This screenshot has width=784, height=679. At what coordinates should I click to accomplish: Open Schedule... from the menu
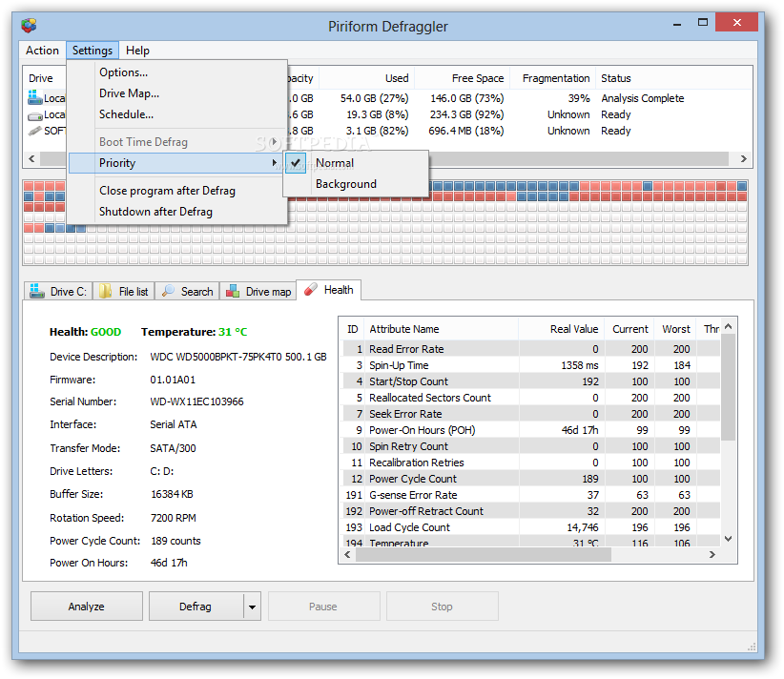pyautogui.click(x=177, y=114)
